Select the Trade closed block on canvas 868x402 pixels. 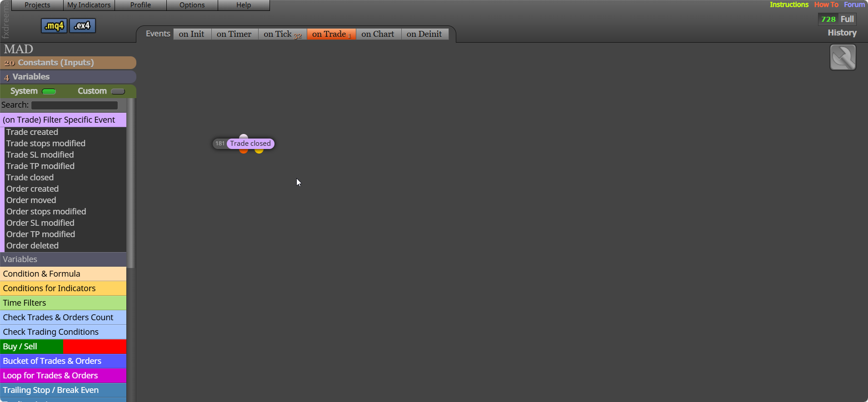250,144
